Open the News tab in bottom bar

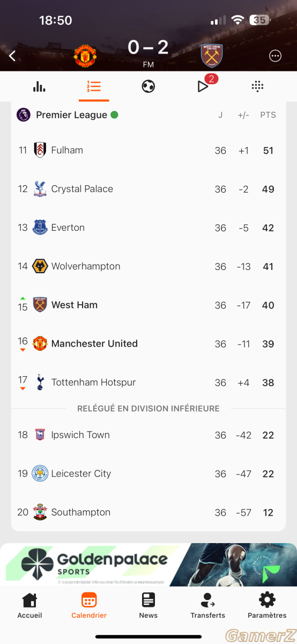148,605
